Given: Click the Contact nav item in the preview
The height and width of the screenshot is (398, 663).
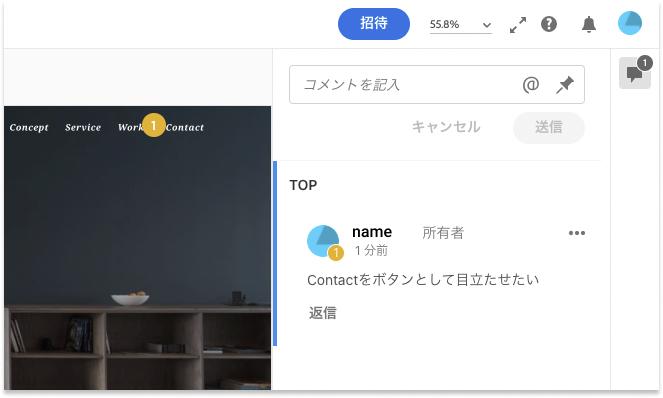Looking at the screenshot, I should tap(185, 127).
